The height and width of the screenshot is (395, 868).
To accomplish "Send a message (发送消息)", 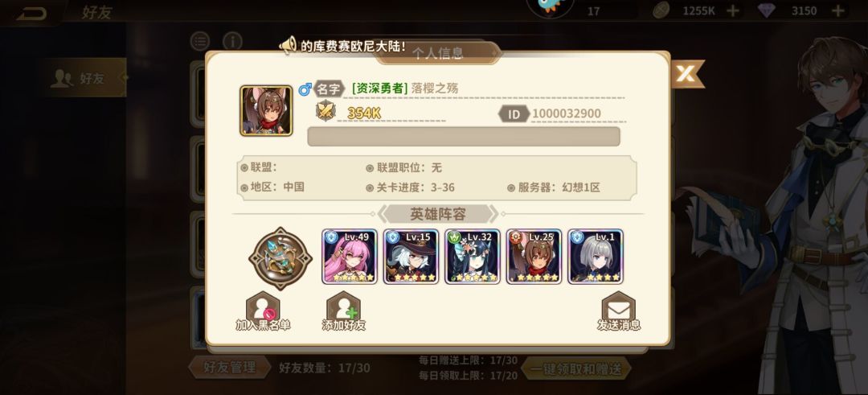I will [618, 311].
